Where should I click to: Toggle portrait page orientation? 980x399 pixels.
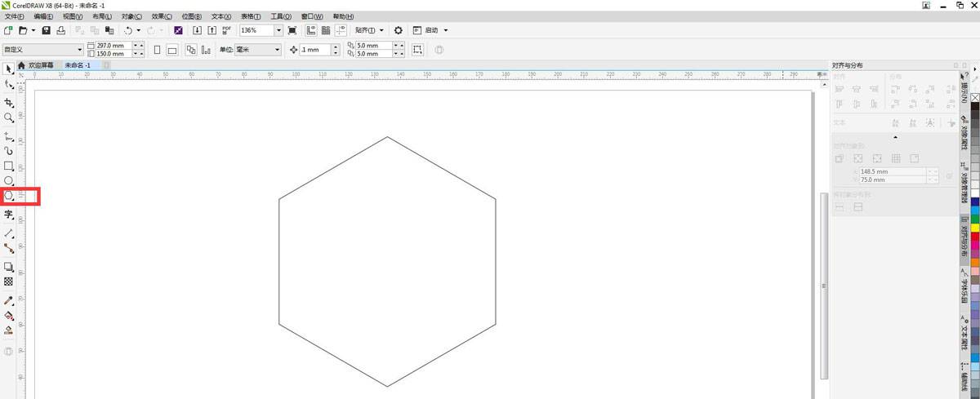157,50
